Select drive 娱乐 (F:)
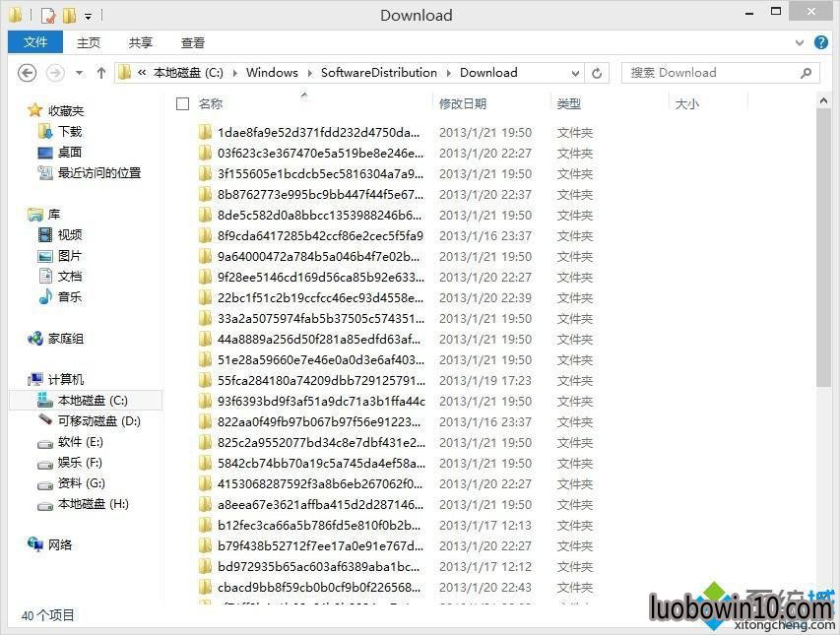Viewport: 840px width, 635px height. 80,463
